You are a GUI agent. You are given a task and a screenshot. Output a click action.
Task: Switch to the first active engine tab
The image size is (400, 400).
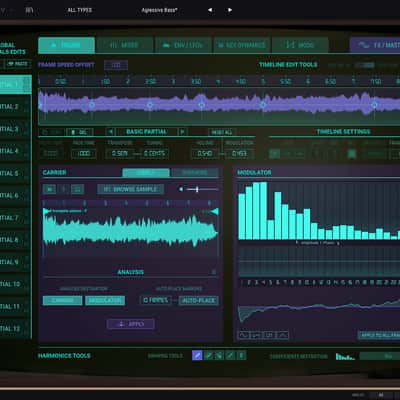tap(67, 45)
